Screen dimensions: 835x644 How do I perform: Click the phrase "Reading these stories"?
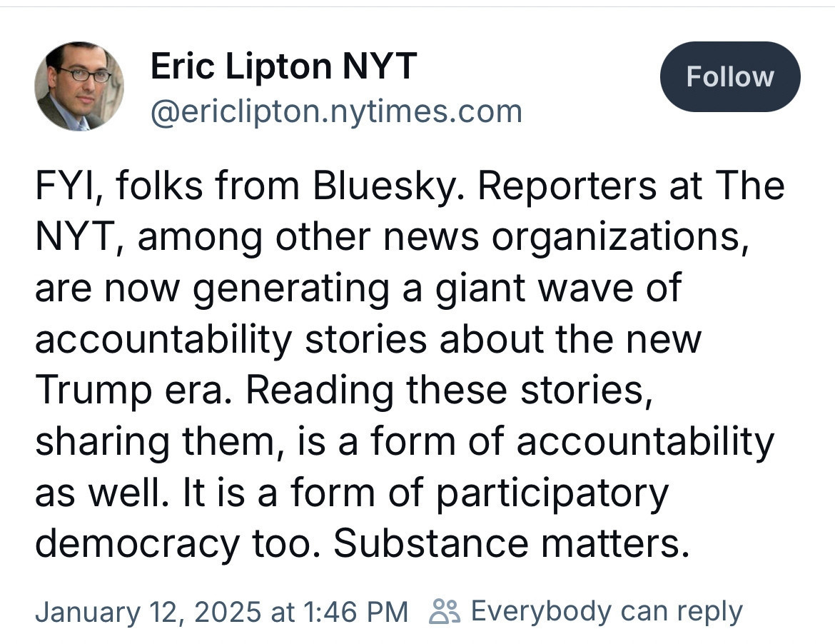449,391
